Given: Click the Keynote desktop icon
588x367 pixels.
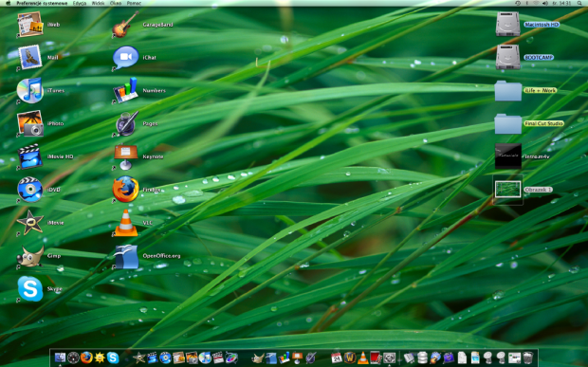Looking at the screenshot, I should click(125, 156).
